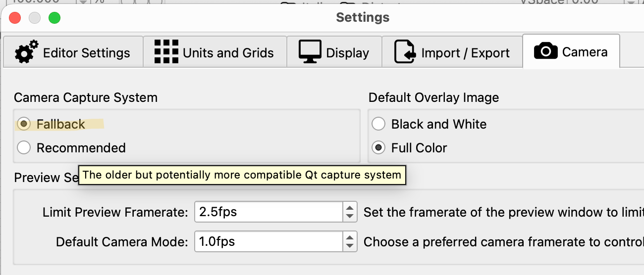The image size is (644, 275).
Task: Choose the Recommended capture system radio button
Action: click(23, 147)
